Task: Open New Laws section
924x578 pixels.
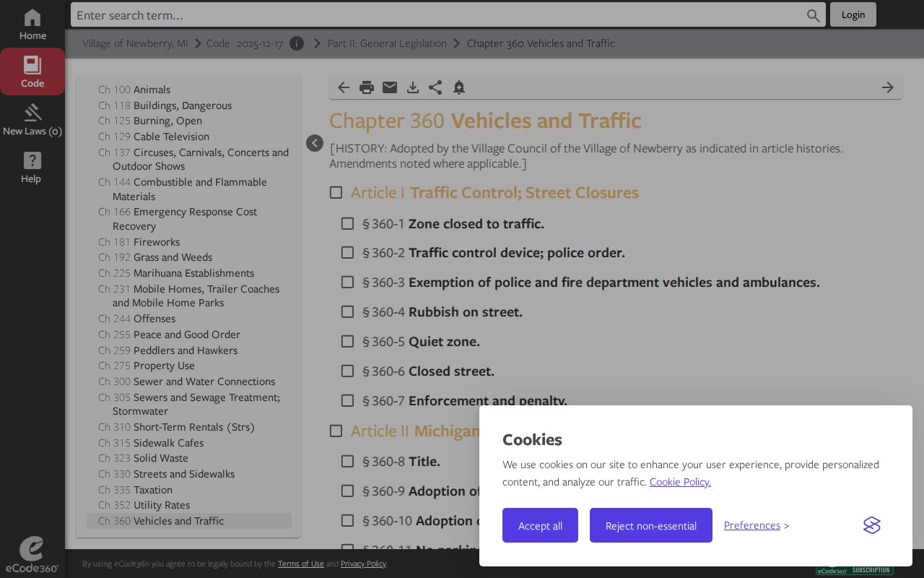Action: click(x=32, y=119)
